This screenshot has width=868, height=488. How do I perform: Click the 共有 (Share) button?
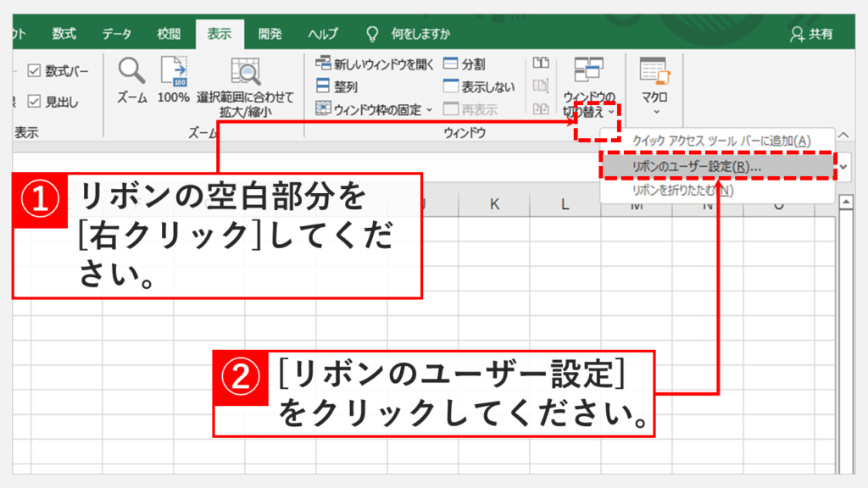point(810,34)
